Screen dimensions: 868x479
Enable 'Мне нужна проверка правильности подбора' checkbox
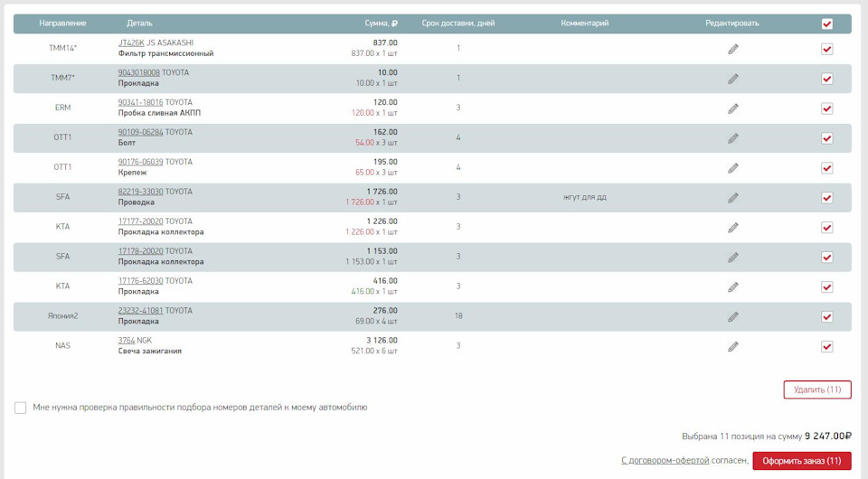click(21, 408)
